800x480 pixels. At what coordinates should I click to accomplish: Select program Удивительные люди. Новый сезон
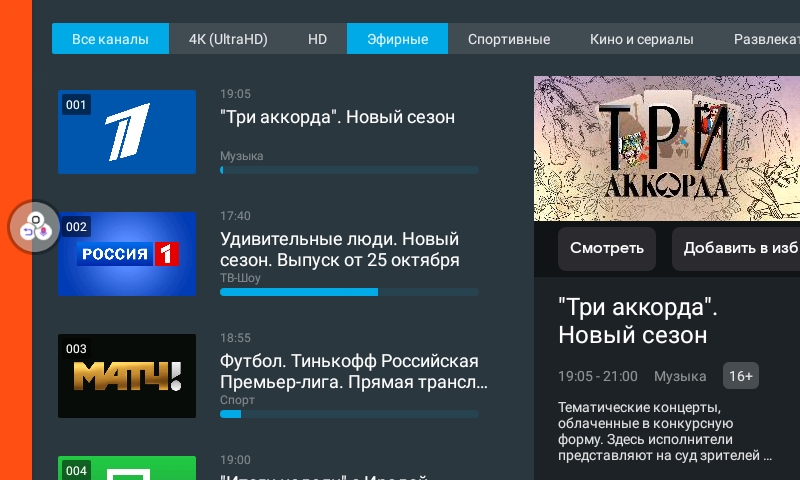(340, 249)
